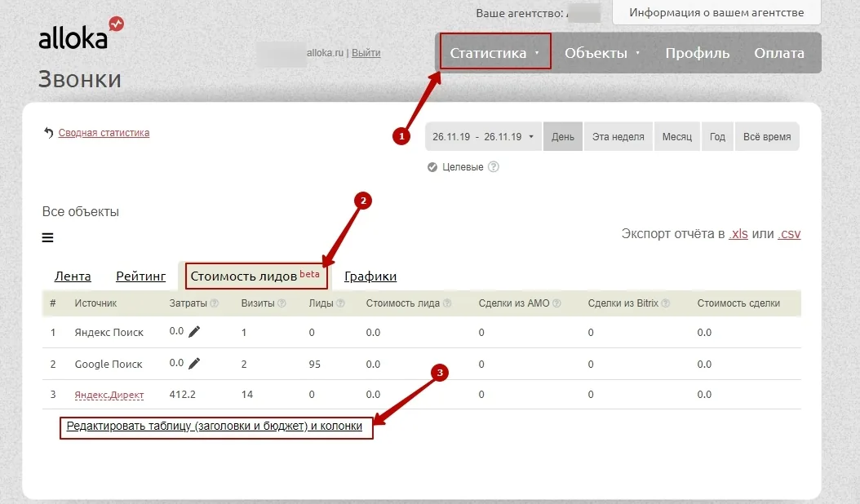Export the report as .csv
Viewport: 860px width, 504px height.
[789, 233]
